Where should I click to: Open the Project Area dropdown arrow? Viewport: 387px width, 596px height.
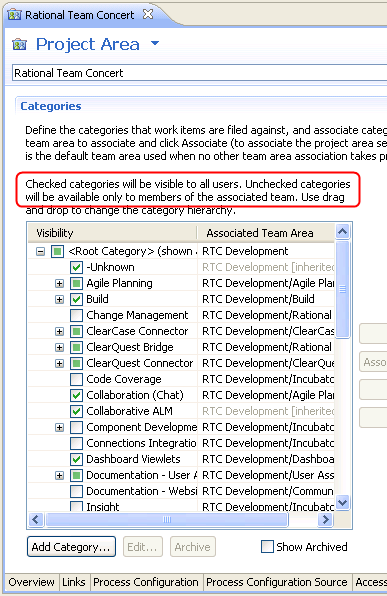tap(155, 43)
